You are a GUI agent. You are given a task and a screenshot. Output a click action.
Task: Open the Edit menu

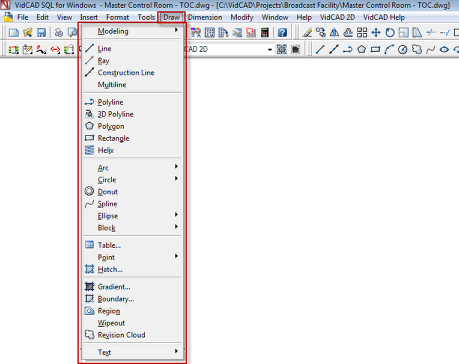click(43, 17)
